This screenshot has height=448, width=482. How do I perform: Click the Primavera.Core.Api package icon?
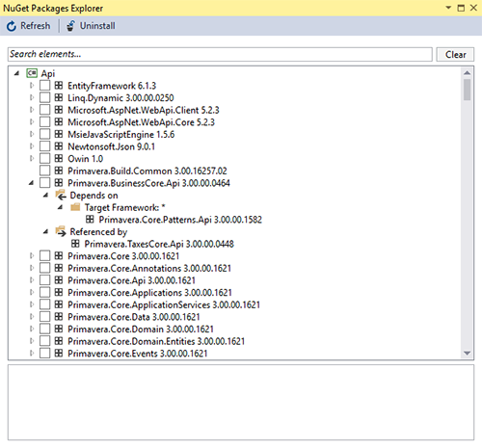pos(59,280)
